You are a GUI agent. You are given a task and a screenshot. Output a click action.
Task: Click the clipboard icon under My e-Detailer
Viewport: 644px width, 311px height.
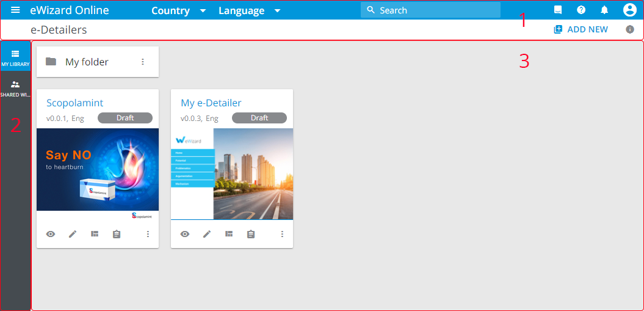pyautogui.click(x=250, y=234)
